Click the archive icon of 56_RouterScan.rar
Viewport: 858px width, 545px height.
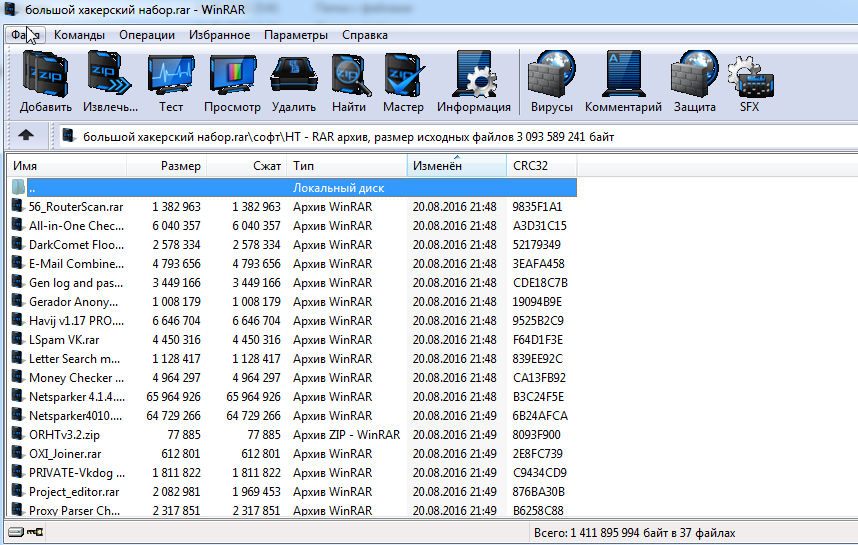(x=18, y=206)
